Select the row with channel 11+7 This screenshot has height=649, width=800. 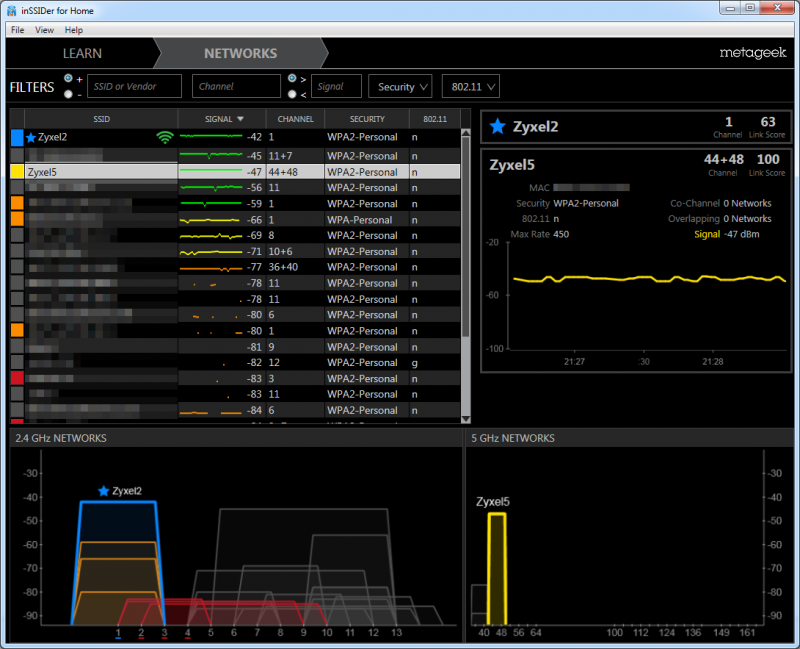click(235, 156)
